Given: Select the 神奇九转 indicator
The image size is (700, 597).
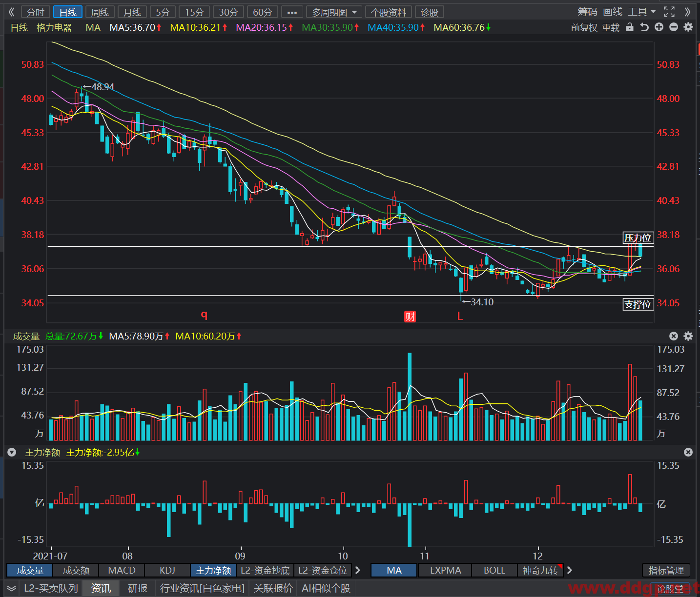Looking at the screenshot, I should tap(540, 570).
